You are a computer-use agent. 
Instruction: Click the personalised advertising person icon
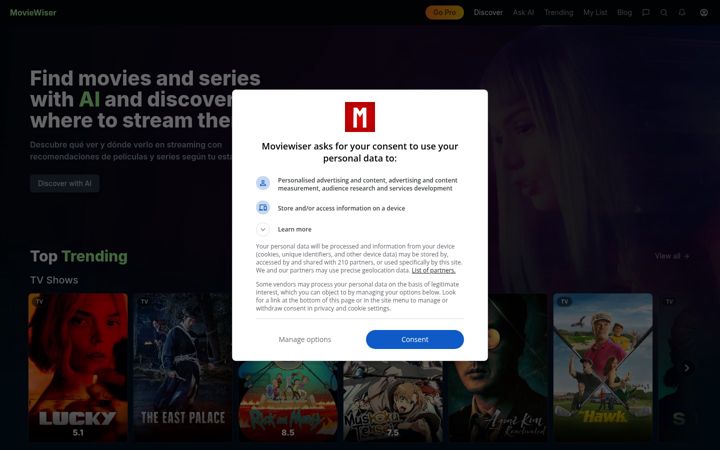pos(263,183)
